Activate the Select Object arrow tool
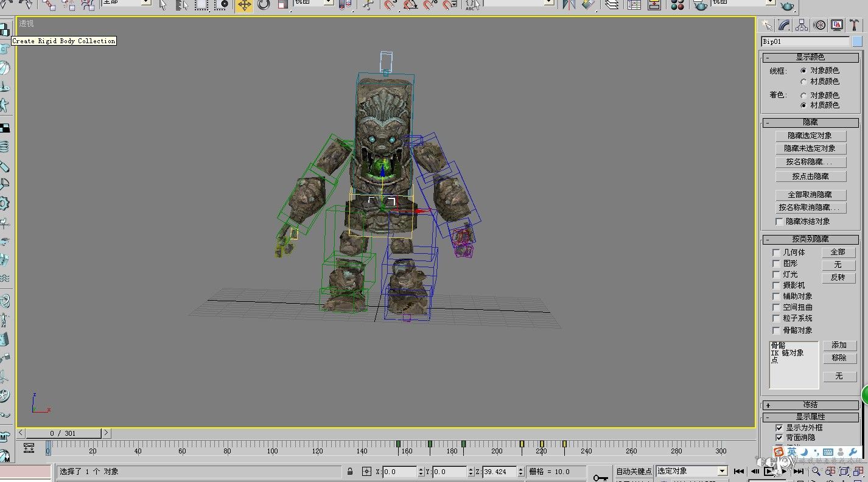 click(x=163, y=5)
